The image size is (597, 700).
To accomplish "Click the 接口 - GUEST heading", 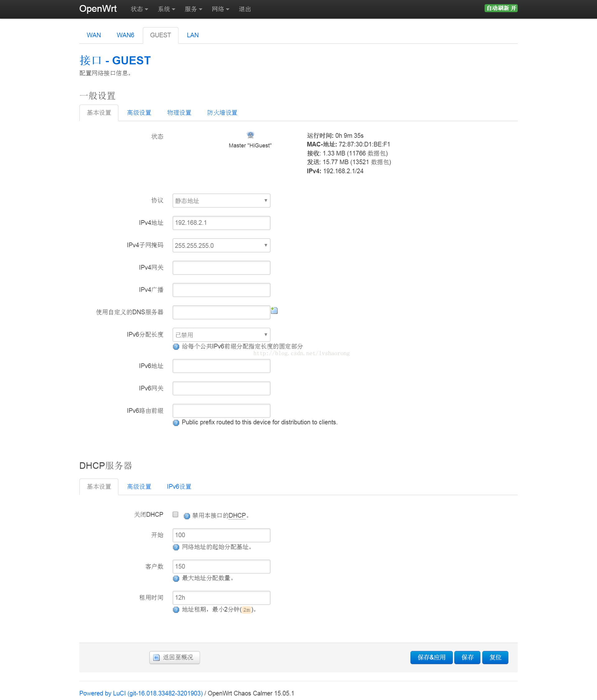I will (x=115, y=60).
